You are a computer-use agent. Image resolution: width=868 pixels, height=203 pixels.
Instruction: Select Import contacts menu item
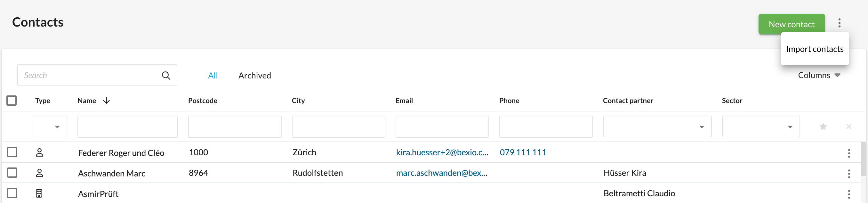[814, 49]
